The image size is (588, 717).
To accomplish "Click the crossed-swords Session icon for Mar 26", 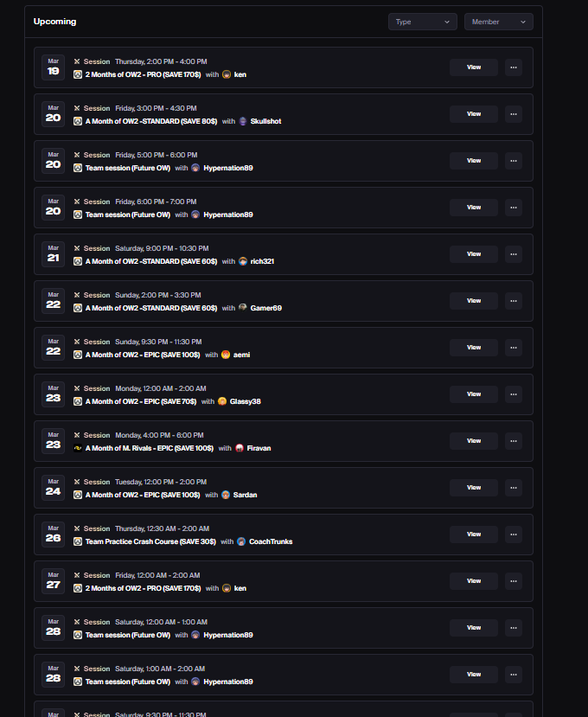I will [77, 528].
